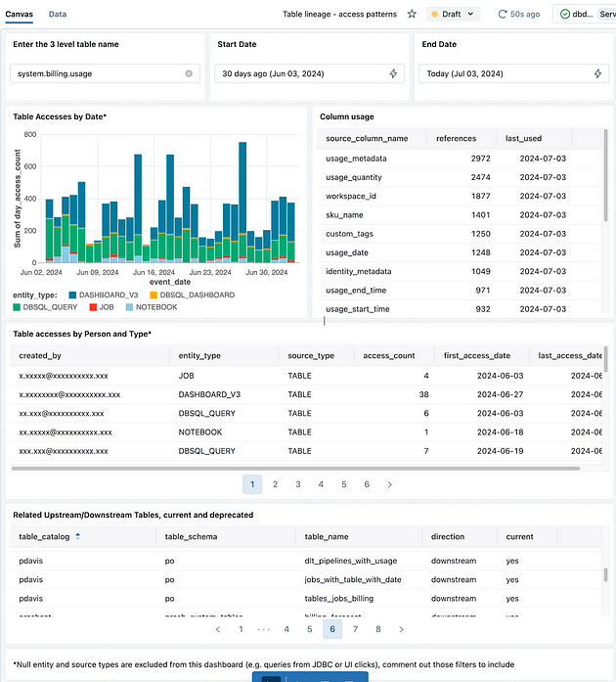Toggle JOB legend series

click(102, 307)
